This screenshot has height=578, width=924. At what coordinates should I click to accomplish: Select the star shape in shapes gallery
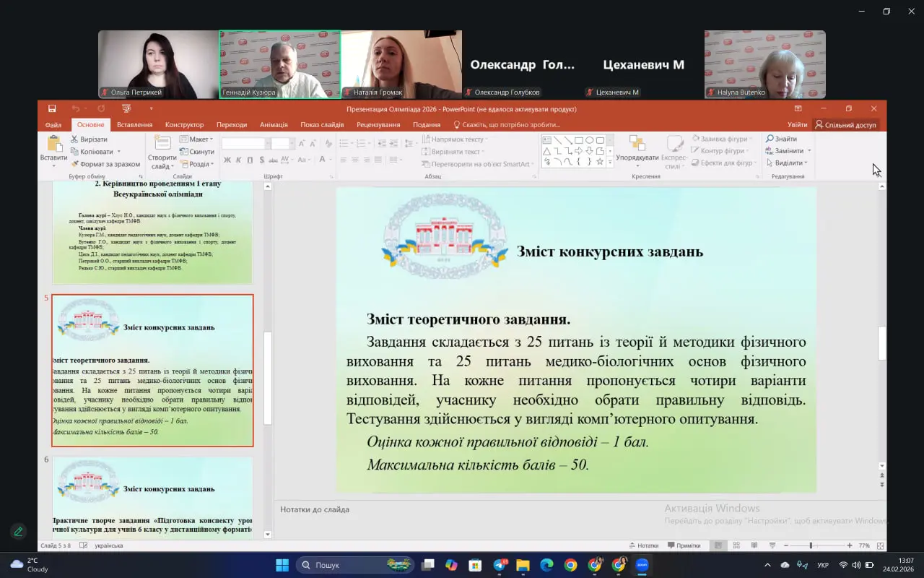tap(600, 162)
